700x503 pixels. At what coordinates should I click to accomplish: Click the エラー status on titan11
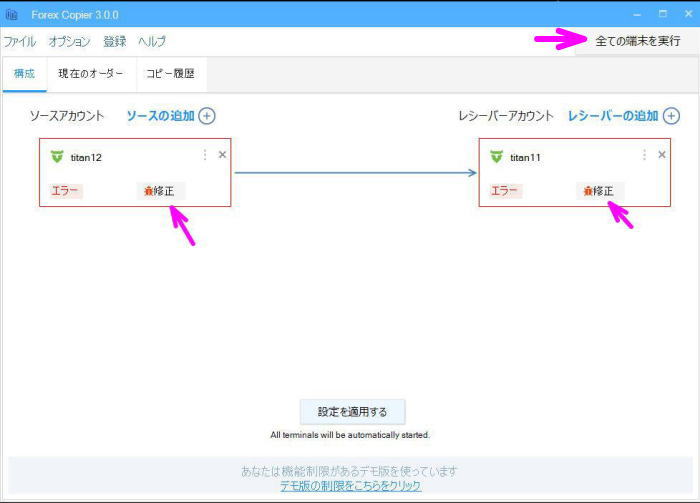[x=504, y=191]
